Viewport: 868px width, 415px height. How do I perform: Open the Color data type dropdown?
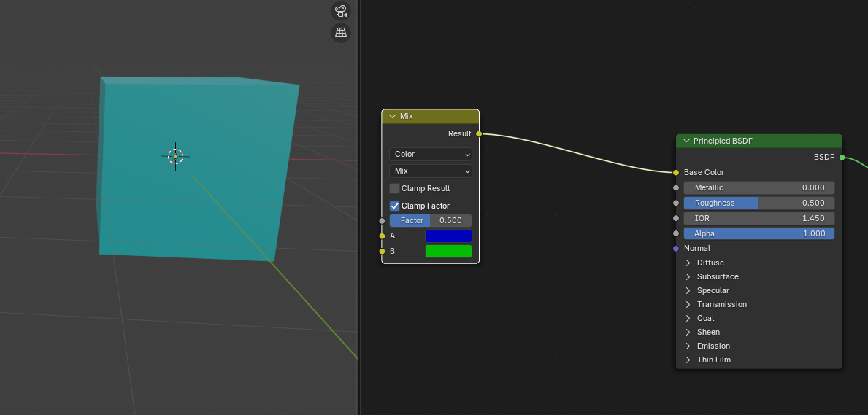click(431, 154)
